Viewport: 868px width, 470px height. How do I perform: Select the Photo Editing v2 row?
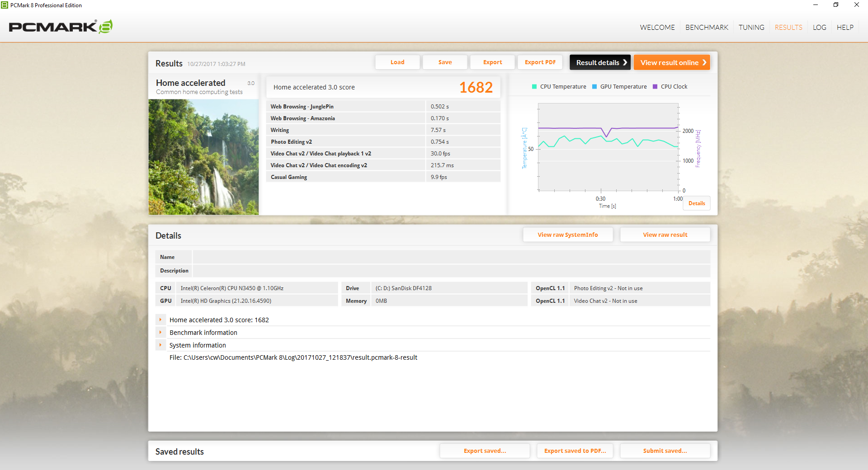pos(383,142)
